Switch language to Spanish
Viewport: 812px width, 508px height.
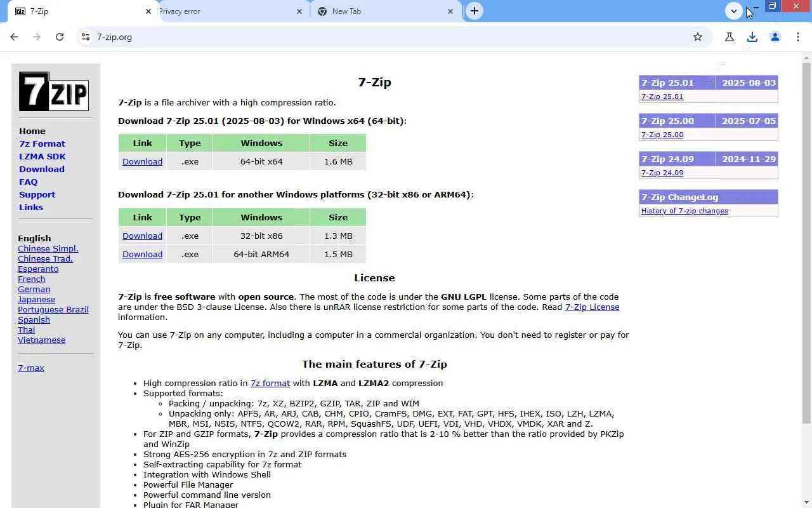[34, 319]
